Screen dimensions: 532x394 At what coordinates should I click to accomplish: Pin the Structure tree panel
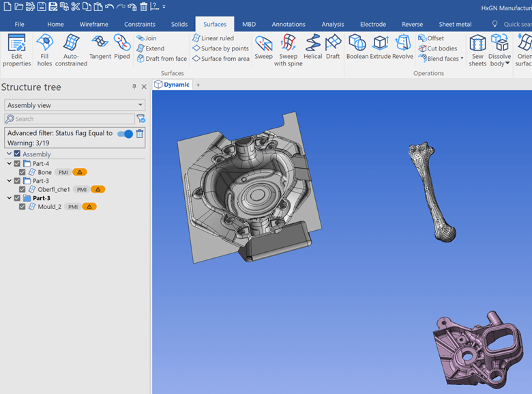coord(134,87)
